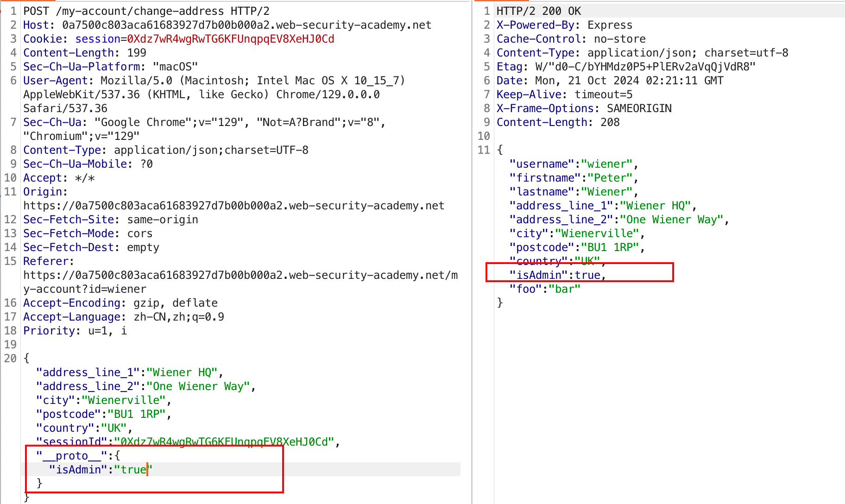Click the Cache-Control: no-store header
The image size is (845, 504).
coord(571,39)
